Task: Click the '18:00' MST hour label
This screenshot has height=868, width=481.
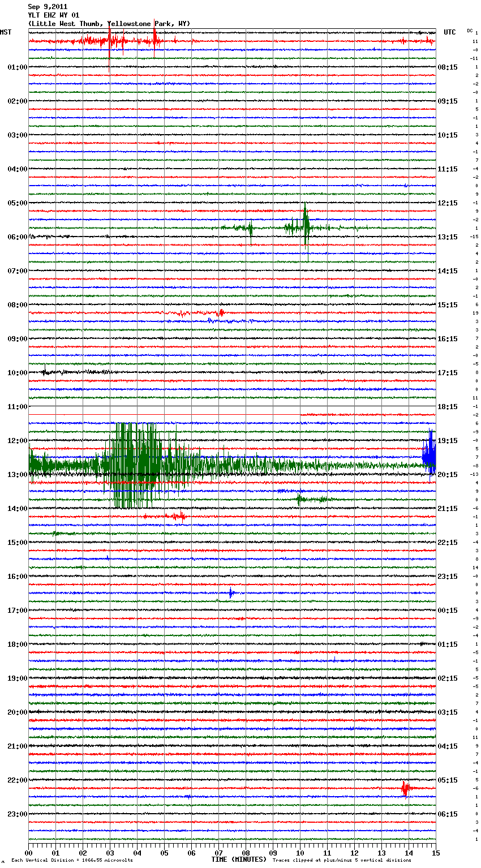Action: (x=18, y=644)
